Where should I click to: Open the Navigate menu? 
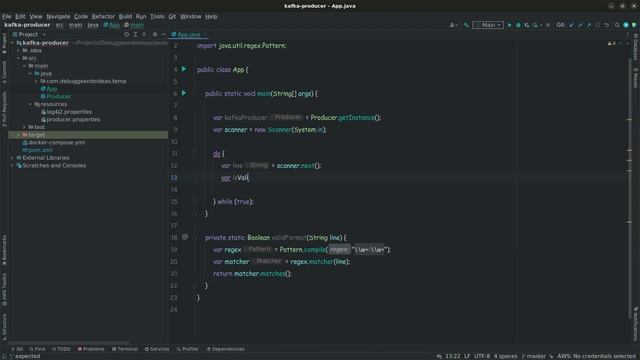pyautogui.click(x=58, y=16)
